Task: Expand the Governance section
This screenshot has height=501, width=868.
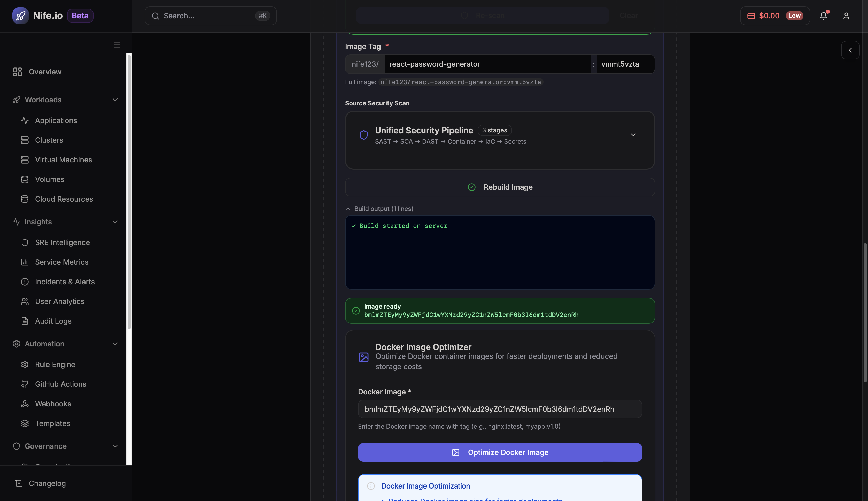Action: pyautogui.click(x=115, y=446)
